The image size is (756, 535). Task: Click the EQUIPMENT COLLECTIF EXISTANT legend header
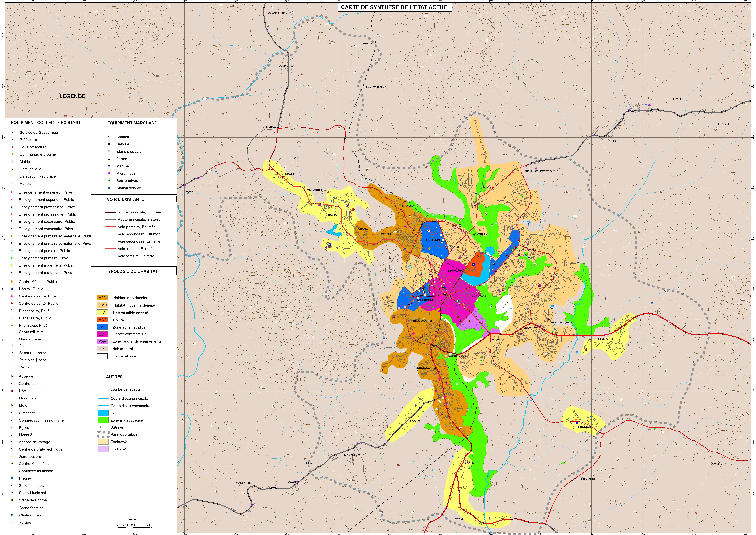[46, 123]
